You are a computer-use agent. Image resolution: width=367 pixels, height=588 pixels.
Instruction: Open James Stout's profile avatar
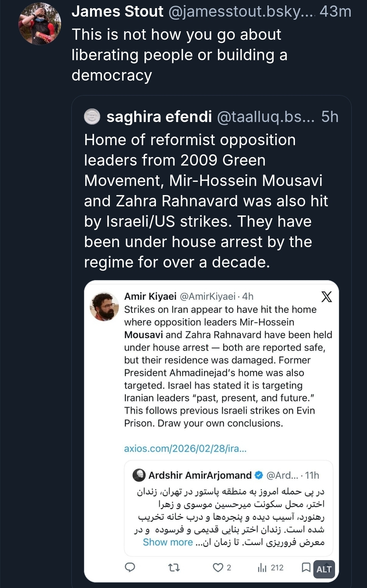pos(39,24)
